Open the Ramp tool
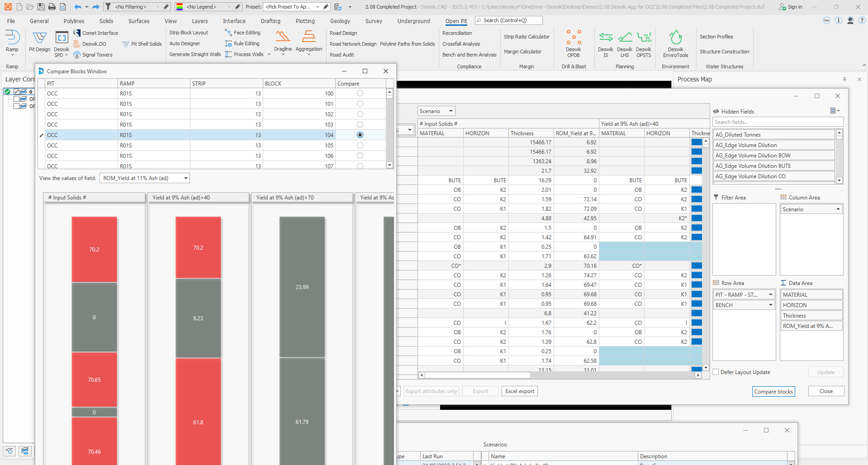This screenshot has height=465, width=868. pos(12,42)
